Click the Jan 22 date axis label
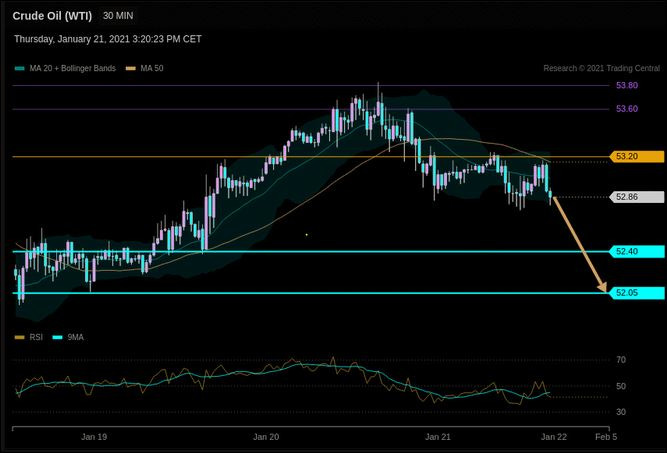Screen dimensions: 667x453 (554, 437)
